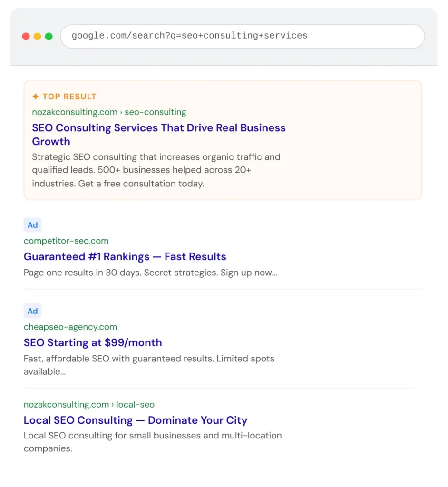This screenshot has width=448, height=487.
Task: Click 'Fast, affordable SEO with guaranteed results' snippet
Action: (x=149, y=365)
